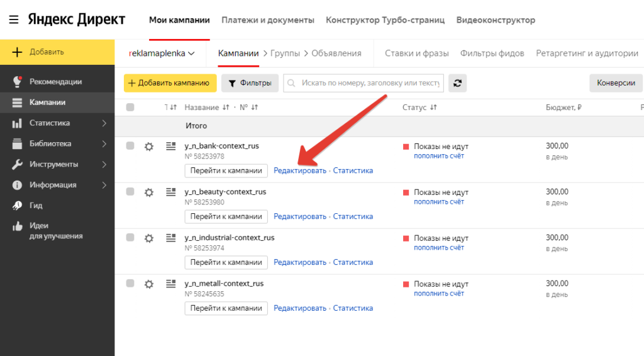The height and width of the screenshot is (356, 644).
Task: Click the refresh icon button
Action: tap(457, 83)
